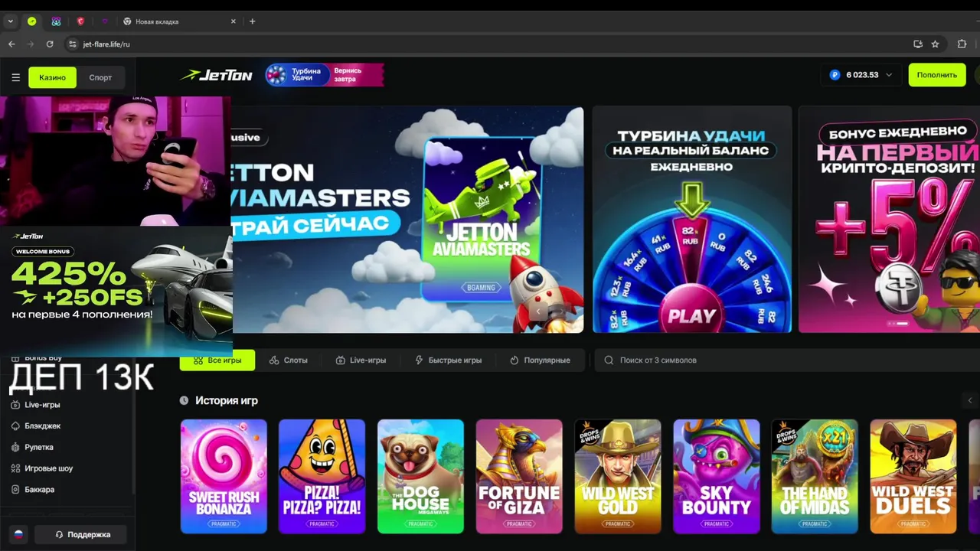Click the Рулетка wheel icon
The image size is (980, 551).
15,447
